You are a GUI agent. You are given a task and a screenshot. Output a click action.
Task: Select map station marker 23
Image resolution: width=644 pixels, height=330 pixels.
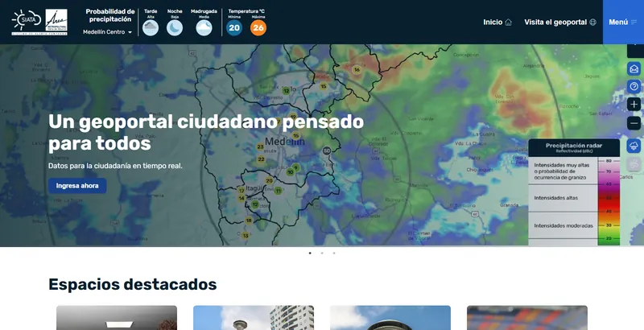click(x=260, y=147)
